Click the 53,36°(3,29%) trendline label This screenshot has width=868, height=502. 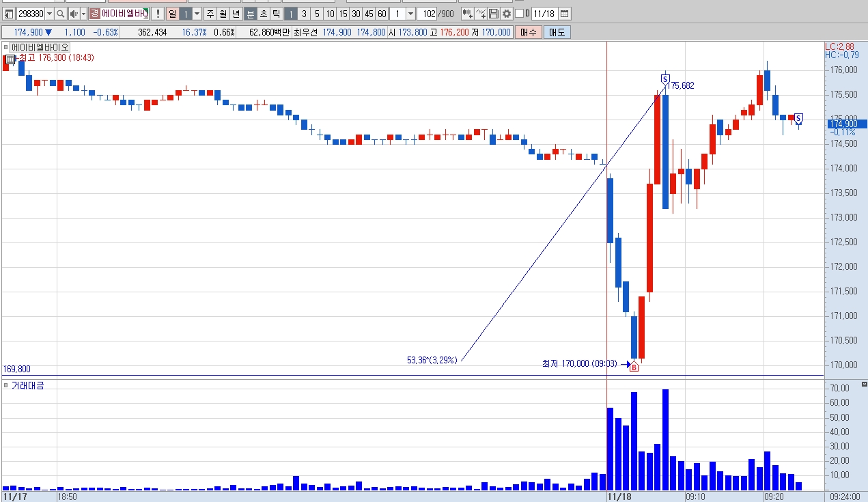pyautogui.click(x=432, y=360)
